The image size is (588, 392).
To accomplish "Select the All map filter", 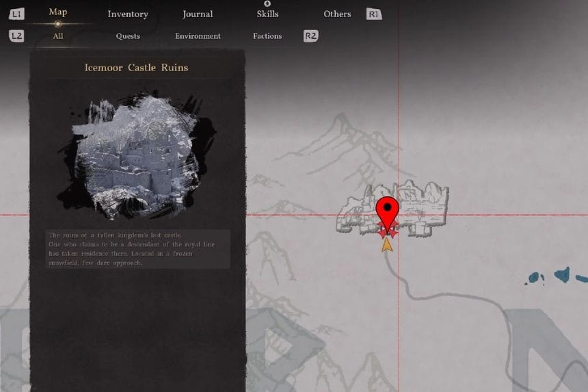I will 58,36.
